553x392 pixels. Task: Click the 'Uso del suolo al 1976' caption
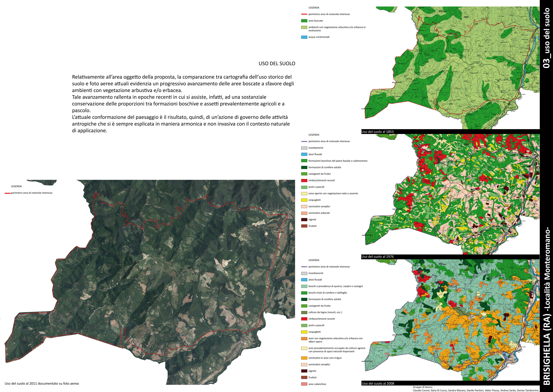point(377,257)
